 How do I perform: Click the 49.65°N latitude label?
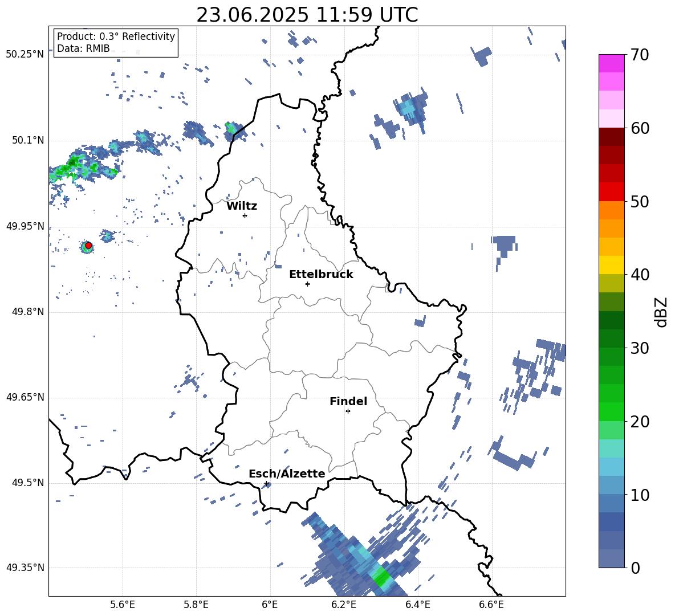(x=25, y=397)
